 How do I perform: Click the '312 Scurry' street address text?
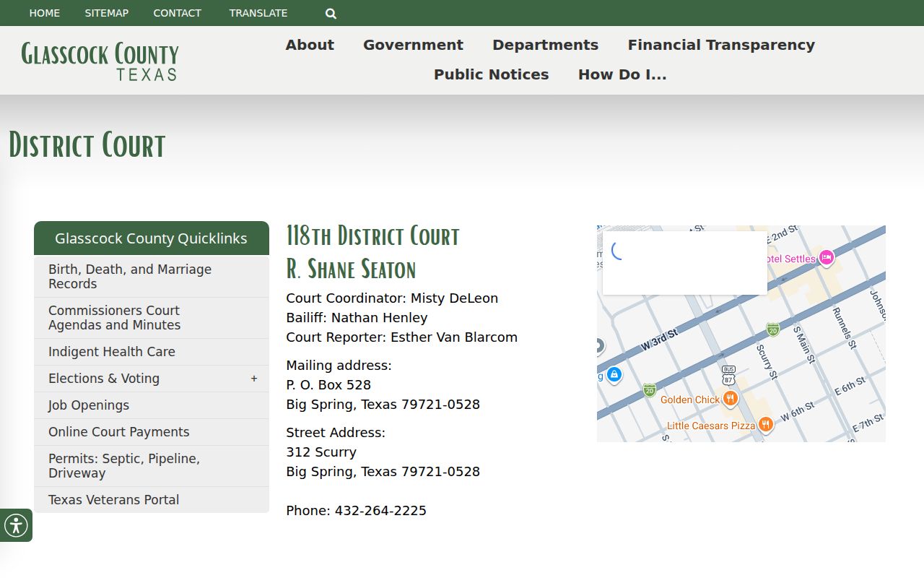[321, 452]
